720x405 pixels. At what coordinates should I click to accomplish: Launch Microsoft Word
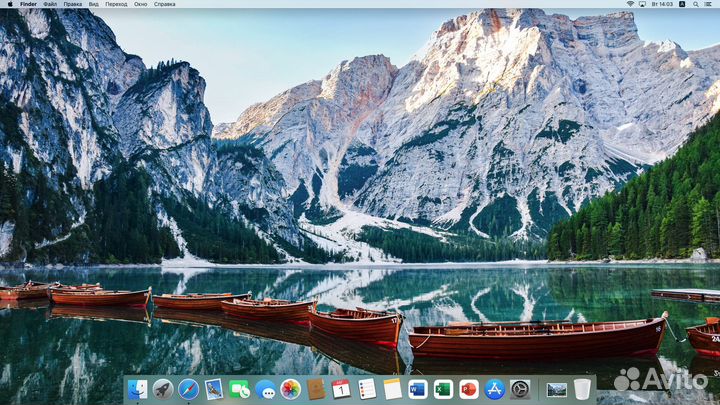418,389
